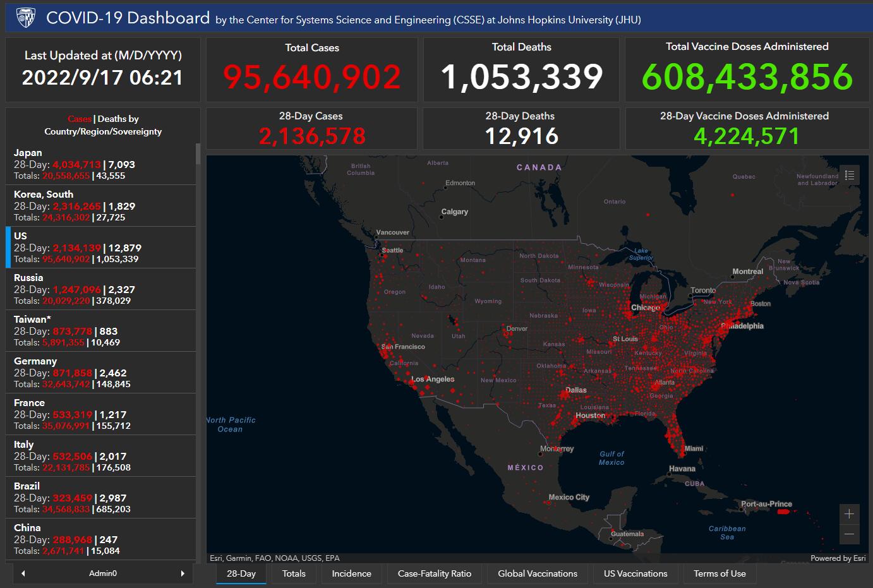The height and width of the screenshot is (588, 873).
Task: Sort the country list by Cases
Action: pos(80,119)
